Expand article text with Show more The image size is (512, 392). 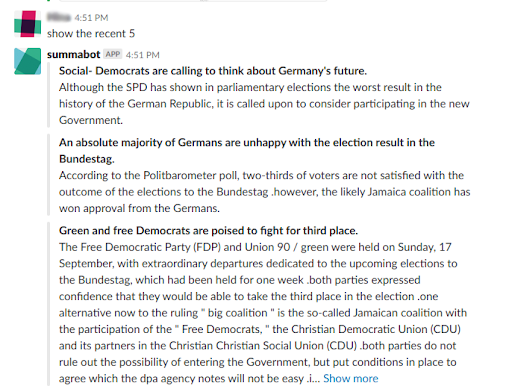[x=351, y=378]
